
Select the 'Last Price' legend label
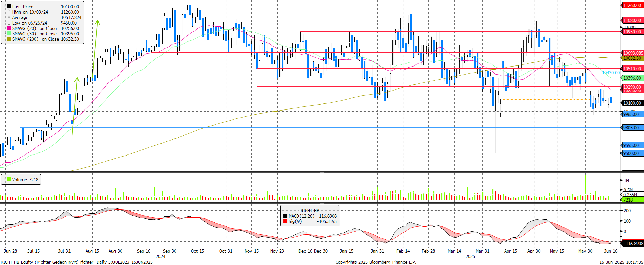pyautogui.click(x=23, y=7)
